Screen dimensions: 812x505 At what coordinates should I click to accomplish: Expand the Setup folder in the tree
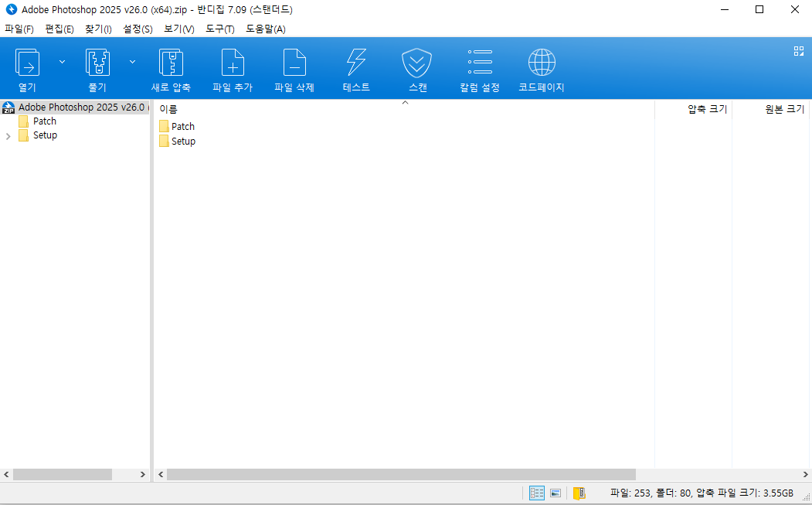(x=8, y=136)
